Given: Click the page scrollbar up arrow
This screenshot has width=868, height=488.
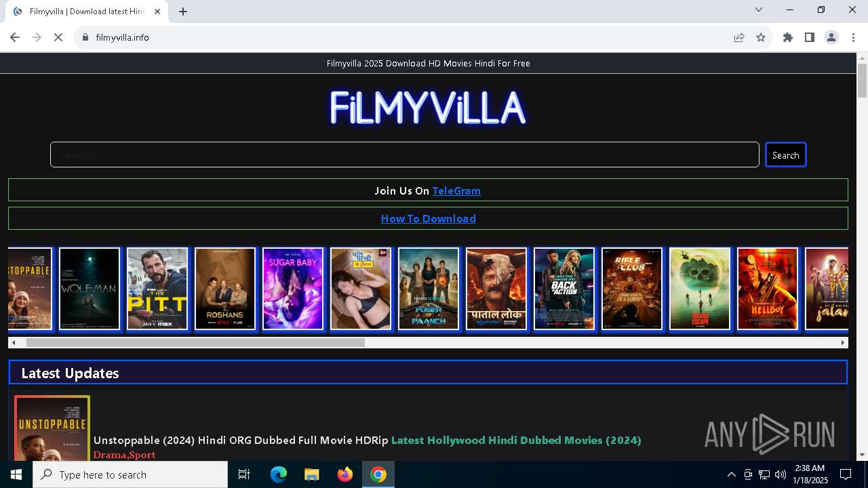Looking at the screenshot, I should click(862, 58).
